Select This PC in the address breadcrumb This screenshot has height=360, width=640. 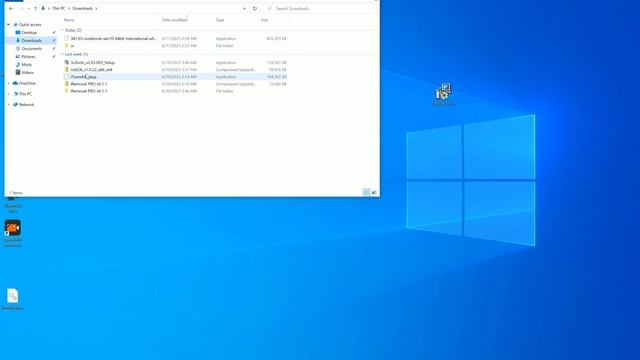[59, 9]
